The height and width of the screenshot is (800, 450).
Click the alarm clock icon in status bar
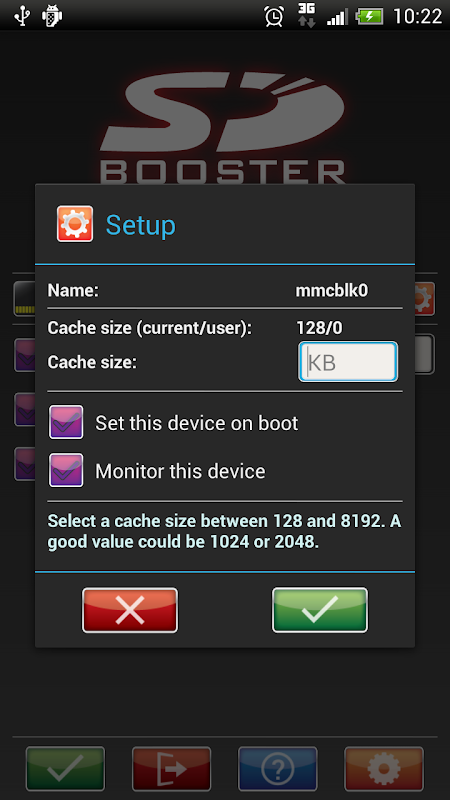(274, 15)
